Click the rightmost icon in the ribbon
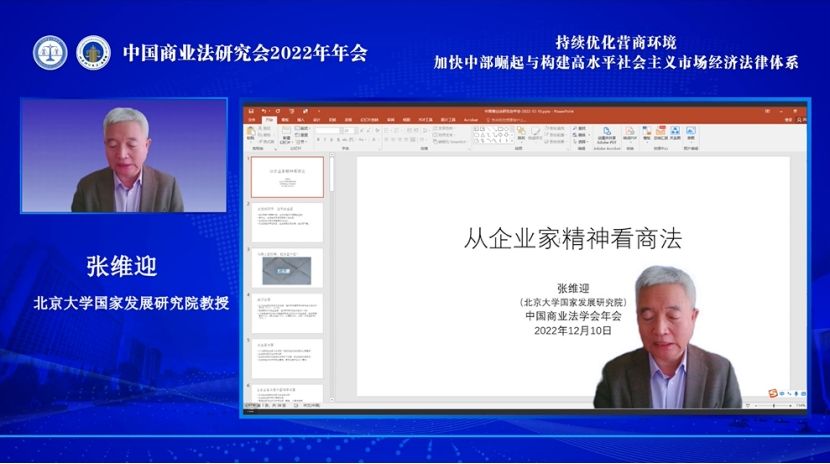 (690, 132)
